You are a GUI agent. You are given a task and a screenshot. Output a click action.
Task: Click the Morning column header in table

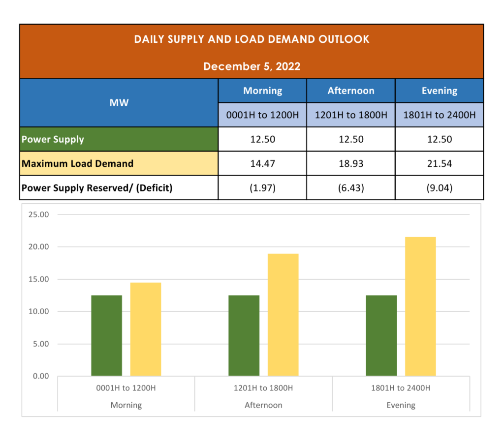click(x=262, y=91)
